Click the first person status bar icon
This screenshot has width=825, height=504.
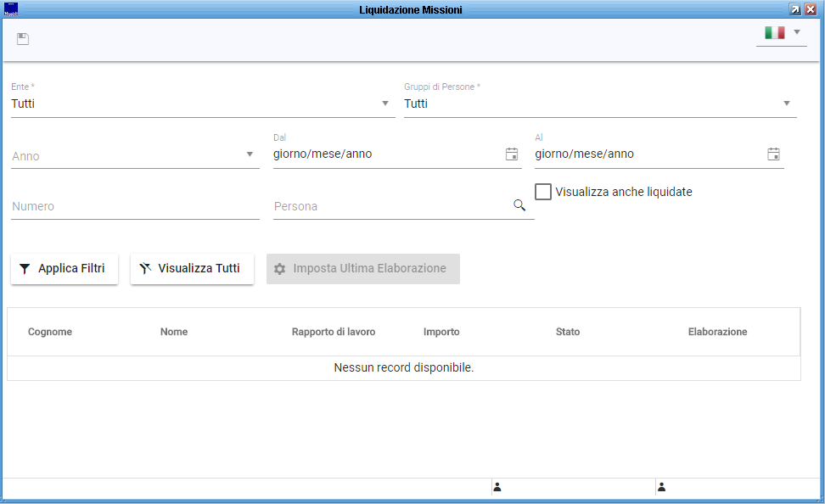coord(497,487)
